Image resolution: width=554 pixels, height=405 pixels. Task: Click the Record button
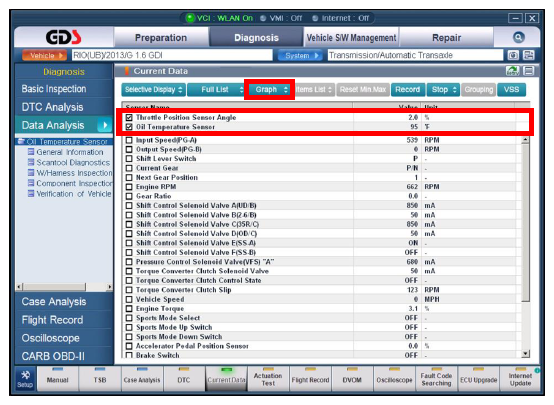pyautogui.click(x=407, y=89)
